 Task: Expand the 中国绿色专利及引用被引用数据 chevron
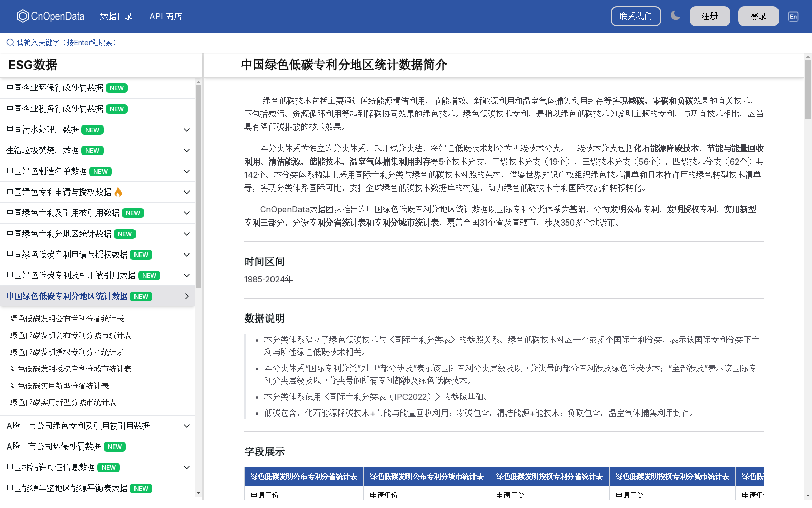coord(187,213)
